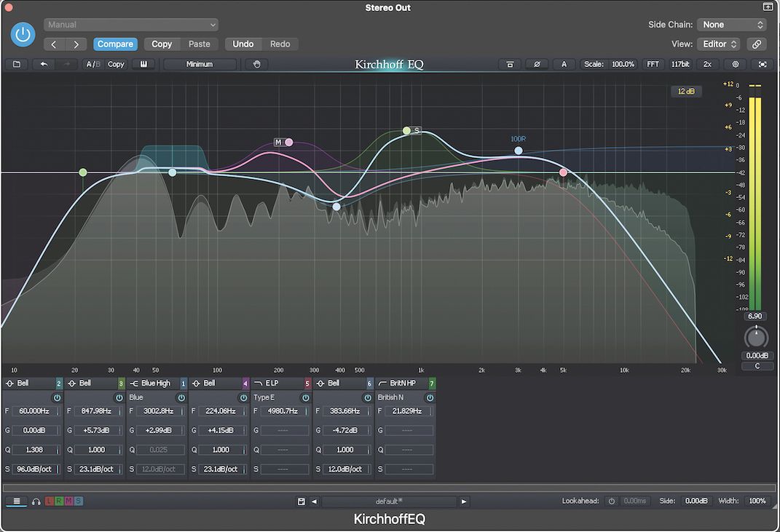780x532 pixels.
Task: Open the Manual preset dropdown
Action: coord(131,24)
